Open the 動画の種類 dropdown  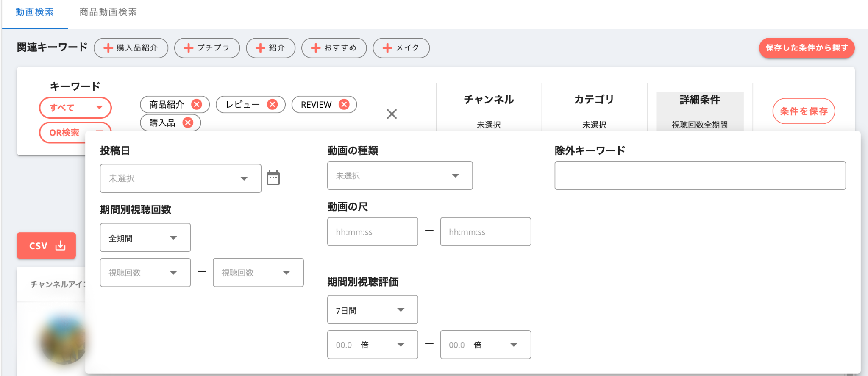point(400,175)
